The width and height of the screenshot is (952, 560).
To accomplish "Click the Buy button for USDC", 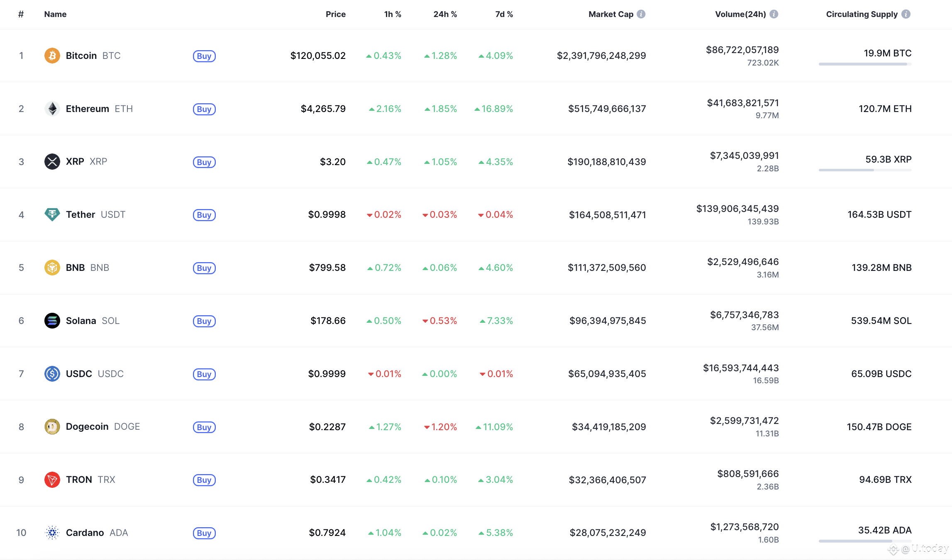I will point(204,374).
